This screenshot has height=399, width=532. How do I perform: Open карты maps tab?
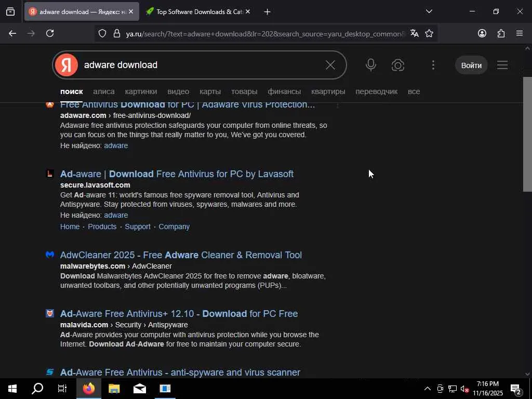(x=210, y=91)
